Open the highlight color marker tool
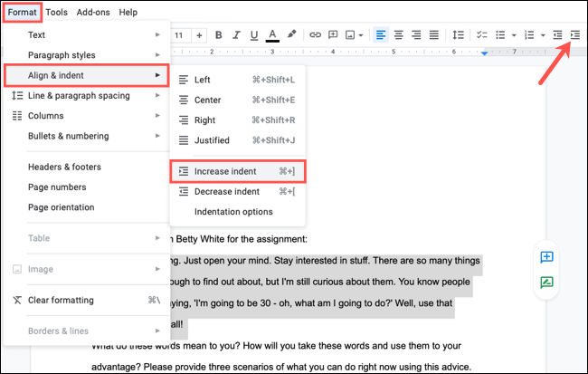 pyautogui.click(x=291, y=34)
